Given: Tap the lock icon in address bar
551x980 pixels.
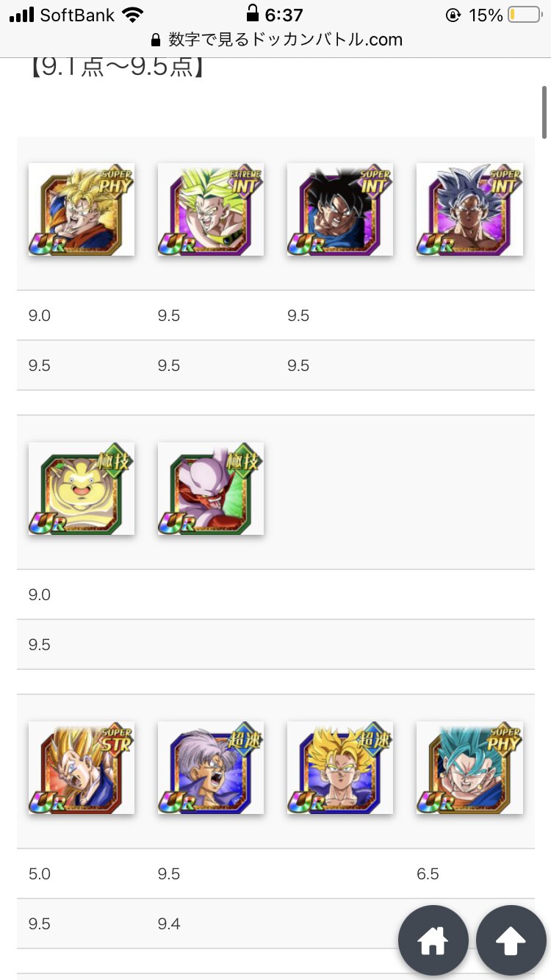Looking at the screenshot, I should click(155, 40).
